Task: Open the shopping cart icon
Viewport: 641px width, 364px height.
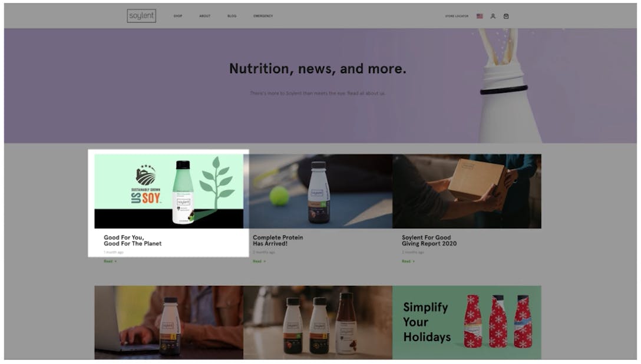Action: (506, 16)
